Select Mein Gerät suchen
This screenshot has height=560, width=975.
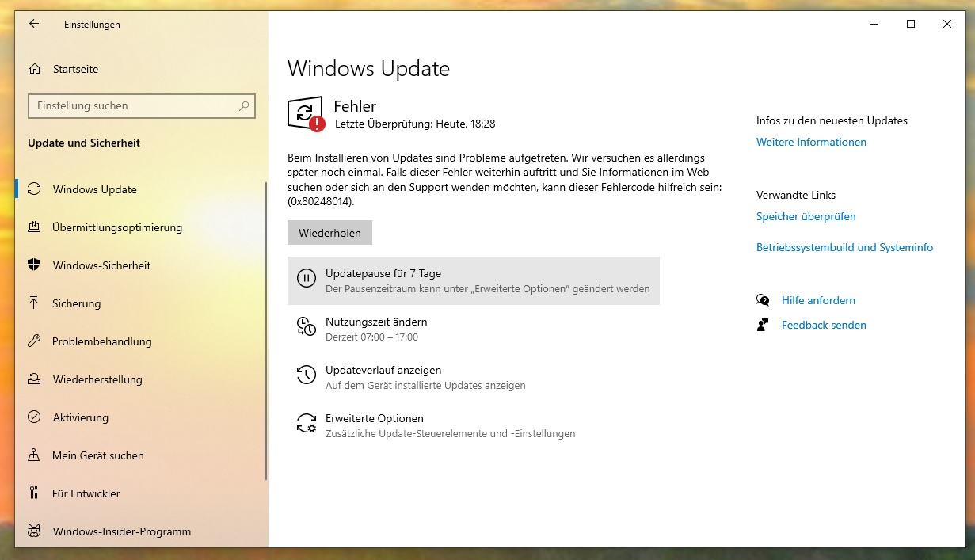pyautogui.click(x=141, y=455)
